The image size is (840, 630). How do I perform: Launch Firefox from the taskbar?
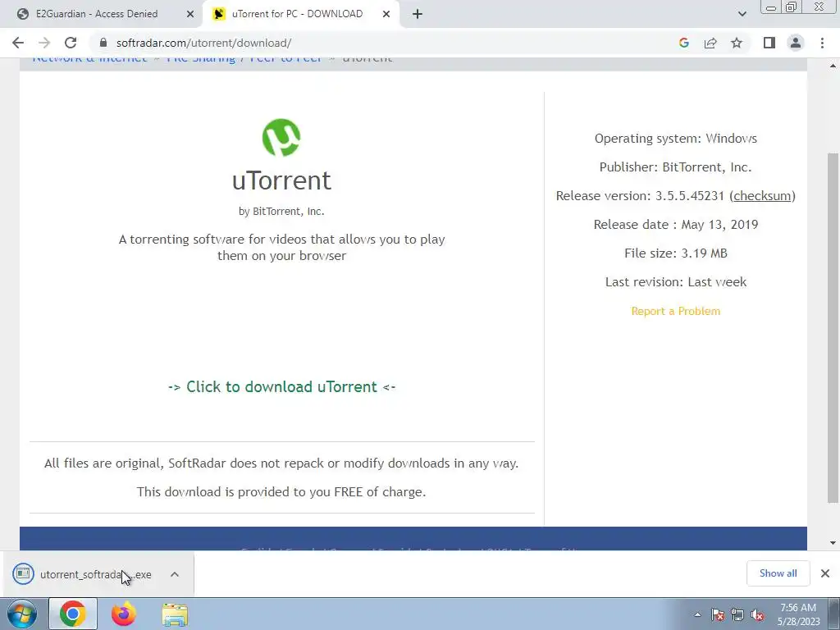[124, 614]
